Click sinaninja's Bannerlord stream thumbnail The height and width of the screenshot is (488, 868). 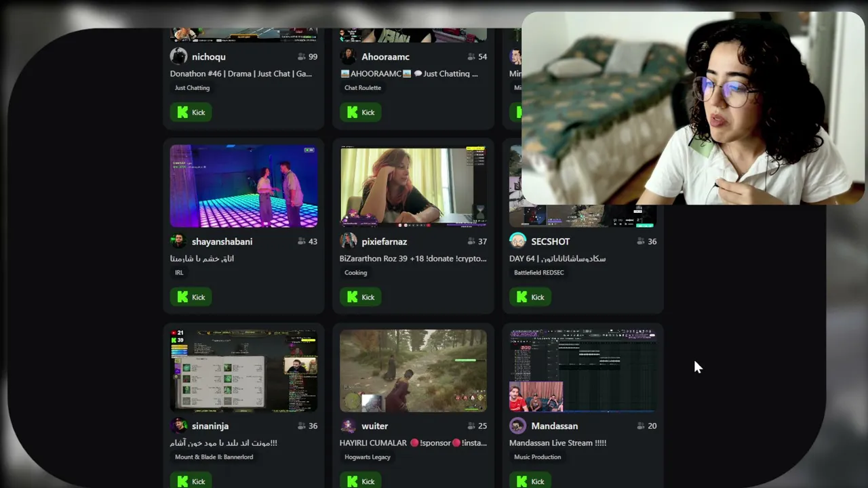point(243,371)
